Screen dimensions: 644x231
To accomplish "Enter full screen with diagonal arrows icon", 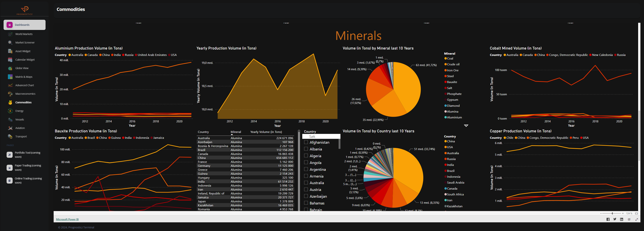I will pos(636,219).
